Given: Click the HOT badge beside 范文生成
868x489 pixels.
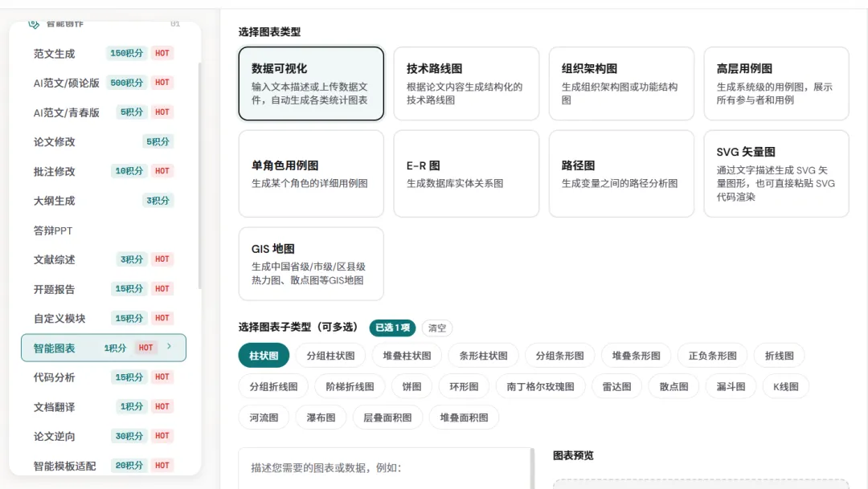Looking at the screenshot, I should 162,53.
